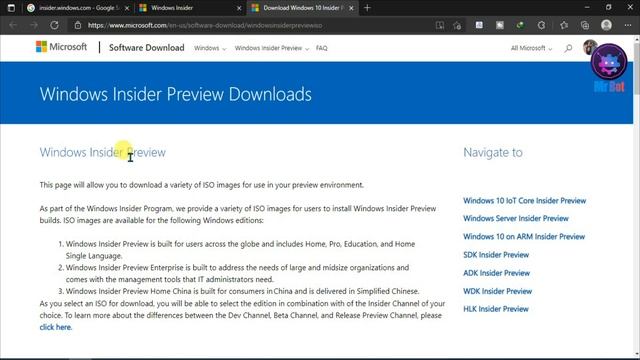Open the FAQ navigation item
The image size is (640, 360).
tap(322, 48)
